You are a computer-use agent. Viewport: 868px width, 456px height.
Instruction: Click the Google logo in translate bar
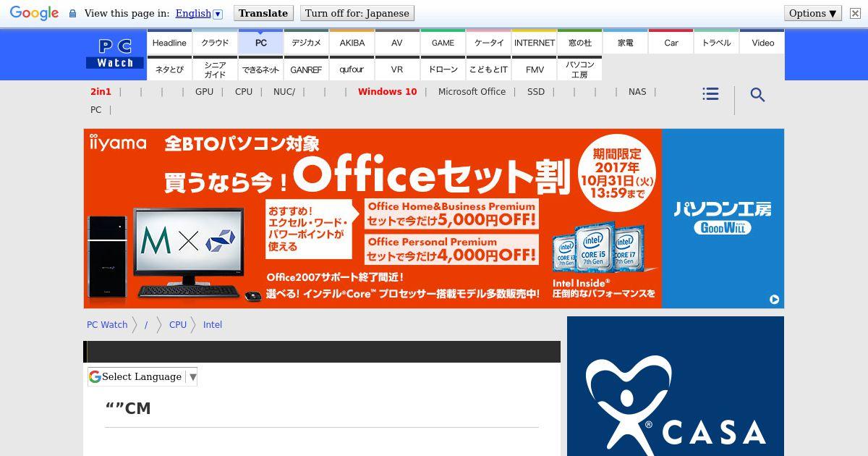pos(34,13)
